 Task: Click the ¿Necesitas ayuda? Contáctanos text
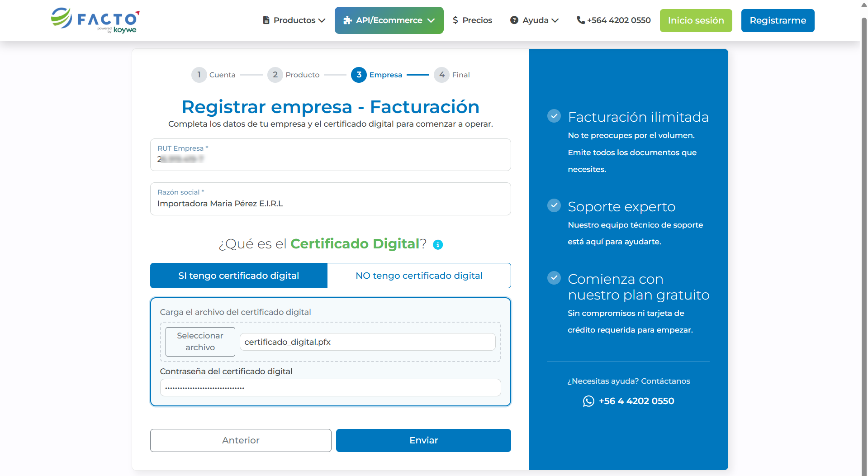click(629, 381)
